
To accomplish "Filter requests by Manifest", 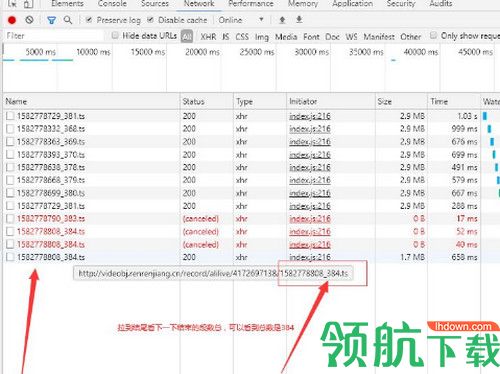I will [x=379, y=37].
